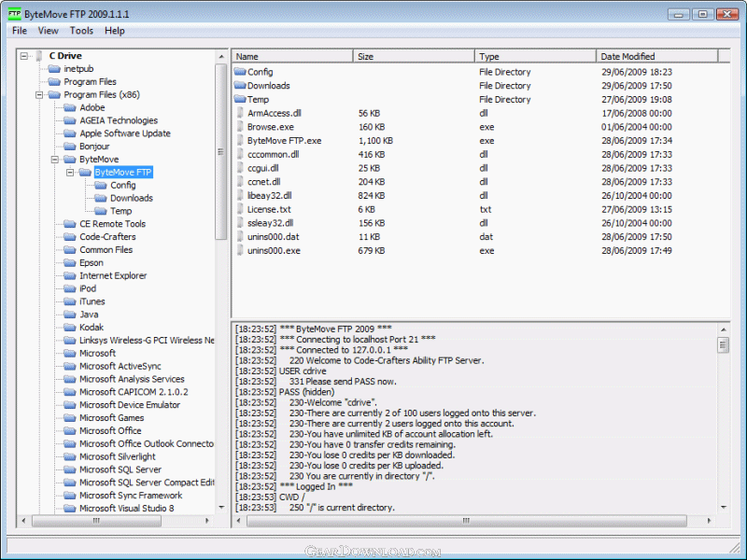Image resolution: width=747 pixels, height=560 pixels.
Task: Click the log line 'USER cdrive'
Action: coord(281,371)
